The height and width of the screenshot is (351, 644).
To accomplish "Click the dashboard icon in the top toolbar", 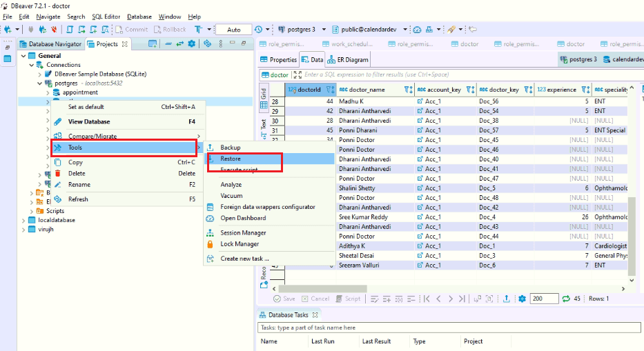I will pos(418,30).
